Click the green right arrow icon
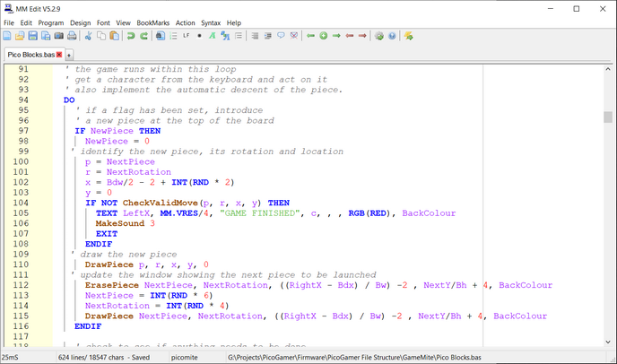This screenshot has height=364, width=617. click(336, 36)
